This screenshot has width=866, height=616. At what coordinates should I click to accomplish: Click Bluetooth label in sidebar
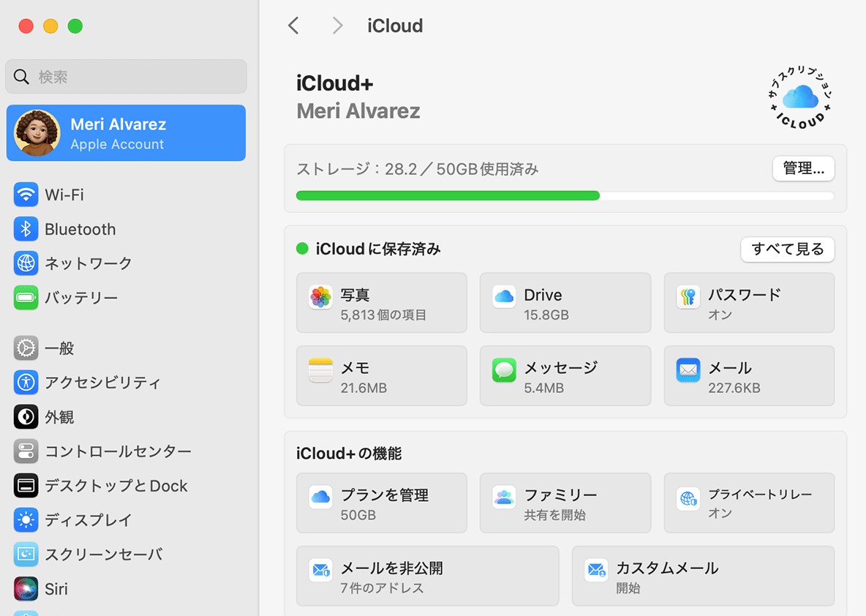coord(80,229)
